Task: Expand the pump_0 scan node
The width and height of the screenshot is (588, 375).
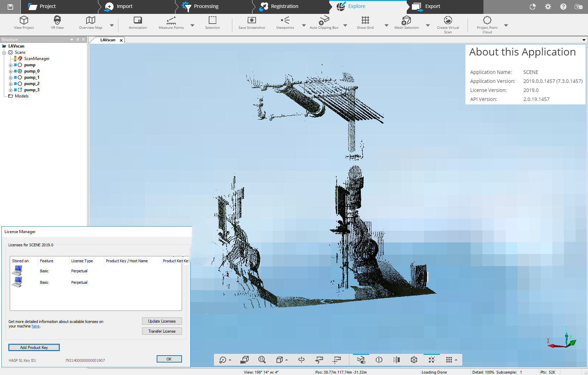Action: [10, 71]
